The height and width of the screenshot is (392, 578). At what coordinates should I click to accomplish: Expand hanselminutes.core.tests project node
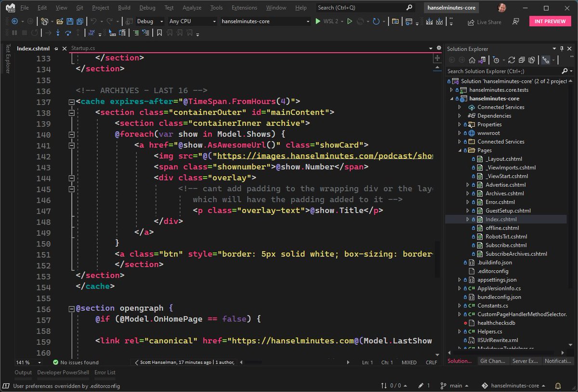coord(451,90)
